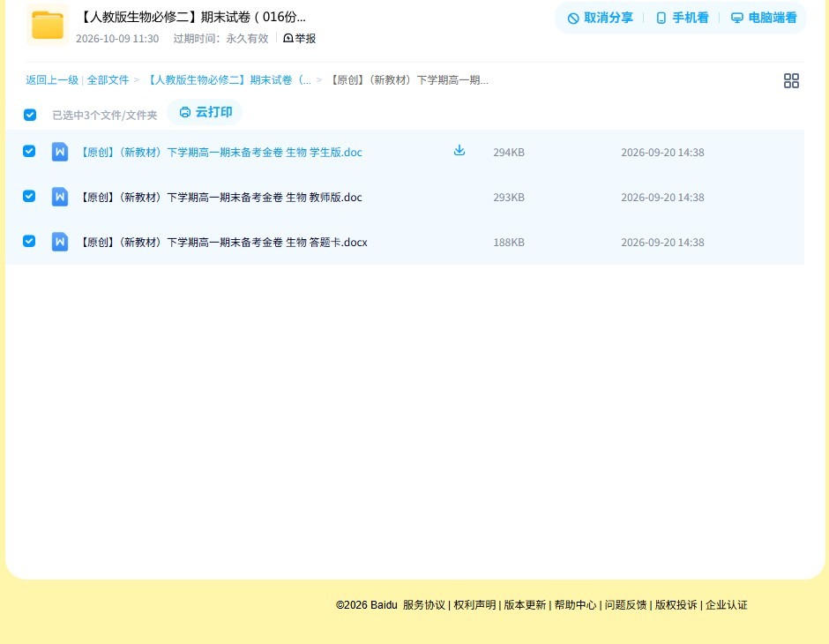Click the 已选中3个文件/文件夹 status text
Viewport: 829px width, 644px height.
pos(105,116)
